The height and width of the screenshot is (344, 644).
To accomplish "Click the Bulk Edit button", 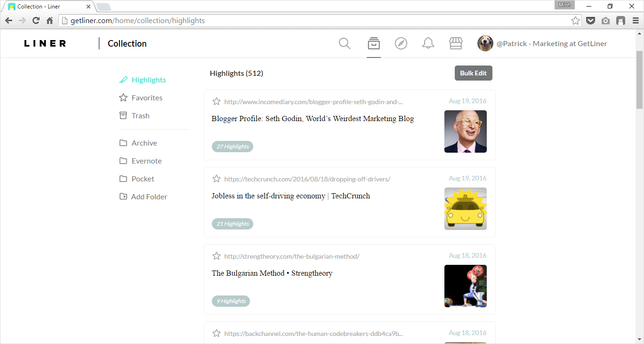I will pos(473,73).
